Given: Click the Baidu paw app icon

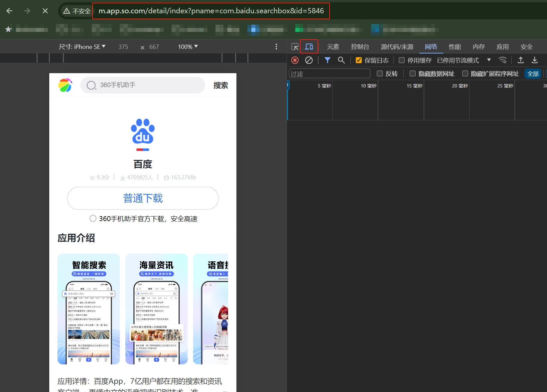Looking at the screenshot, I should 143,134.
